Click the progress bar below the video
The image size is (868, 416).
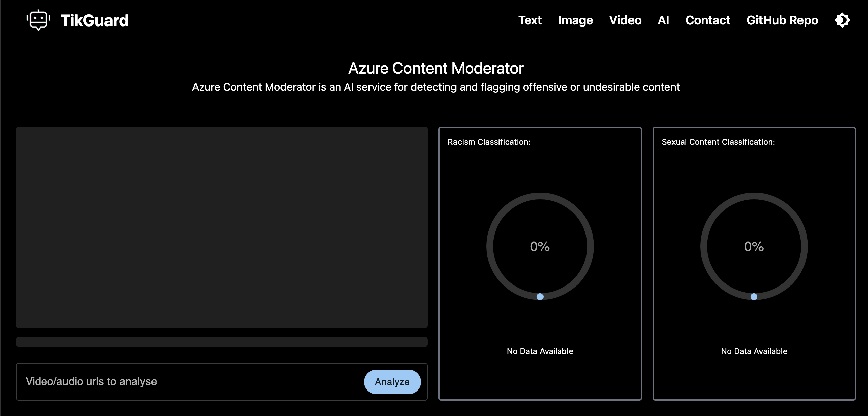pyautogui.click(x=222, y=342)
